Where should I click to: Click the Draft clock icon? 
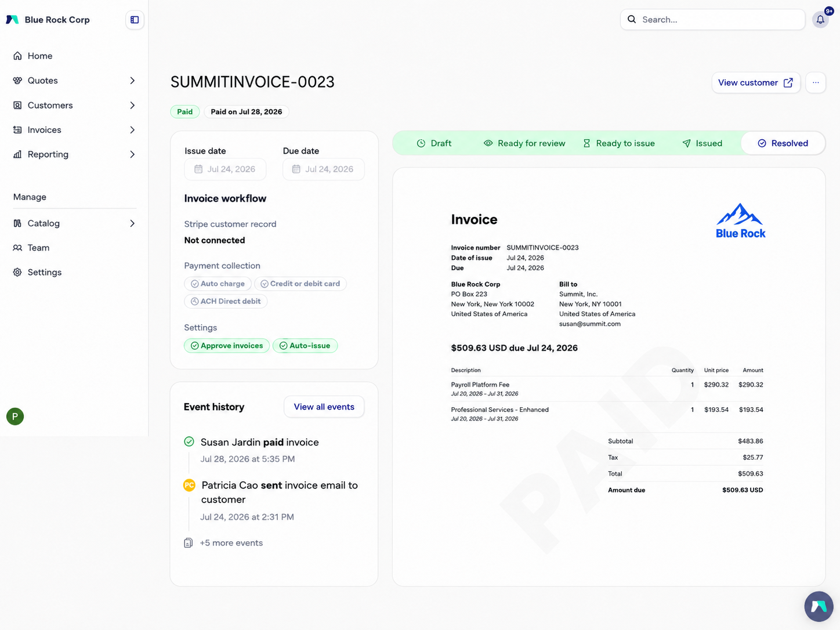click(x=421, y=143)
